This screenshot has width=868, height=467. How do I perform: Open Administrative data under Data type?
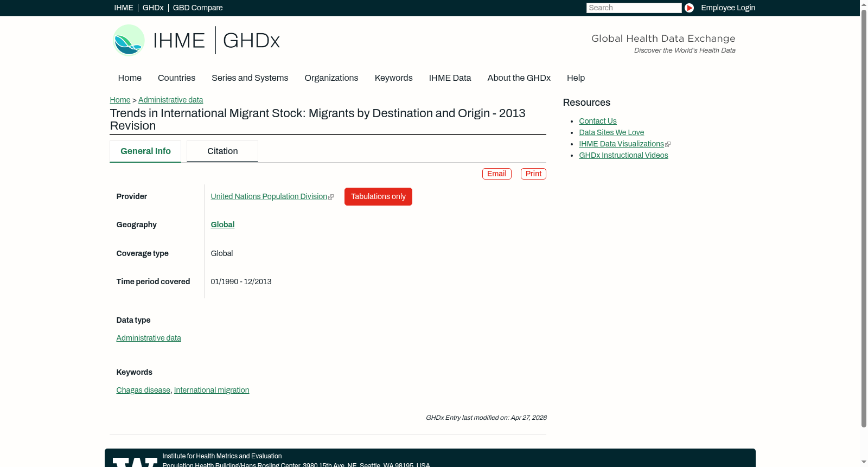tap(149, 338)
